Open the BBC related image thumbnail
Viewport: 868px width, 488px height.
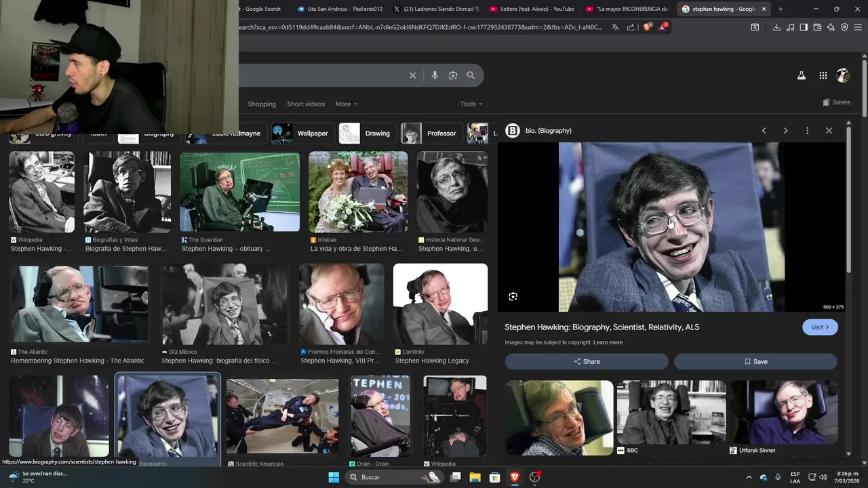[x=671, y=413]
